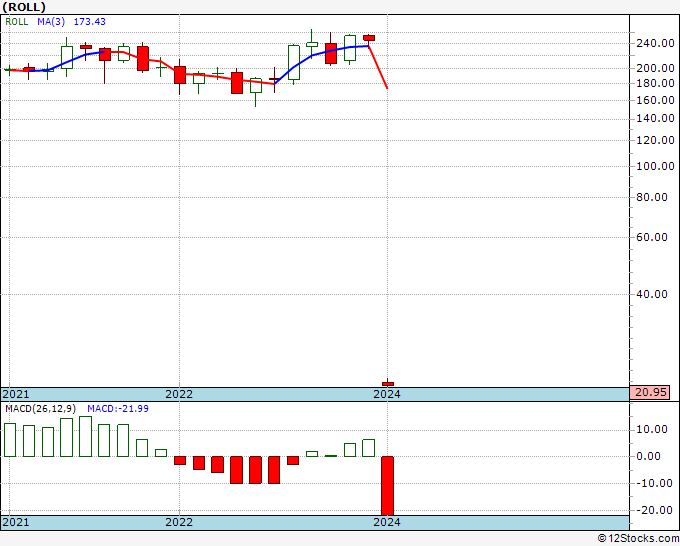Click 2024 on the price chart timeline
The width and height of the screenshot is (680, 546).
(x=387, y=394)
